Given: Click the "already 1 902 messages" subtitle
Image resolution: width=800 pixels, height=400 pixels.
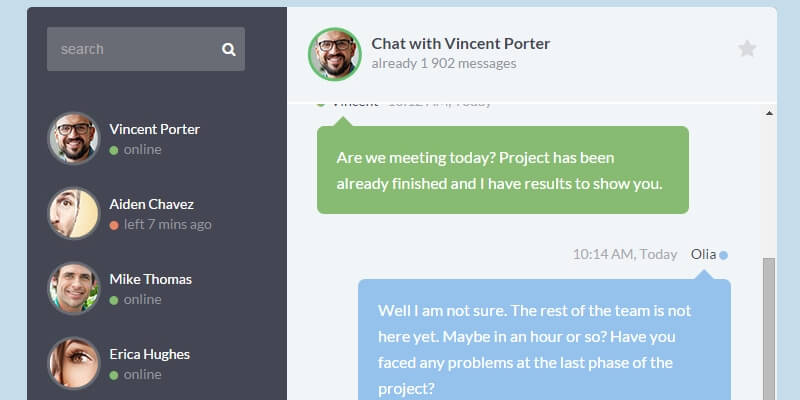Looking at the screenshot, I should pos(444,64).
